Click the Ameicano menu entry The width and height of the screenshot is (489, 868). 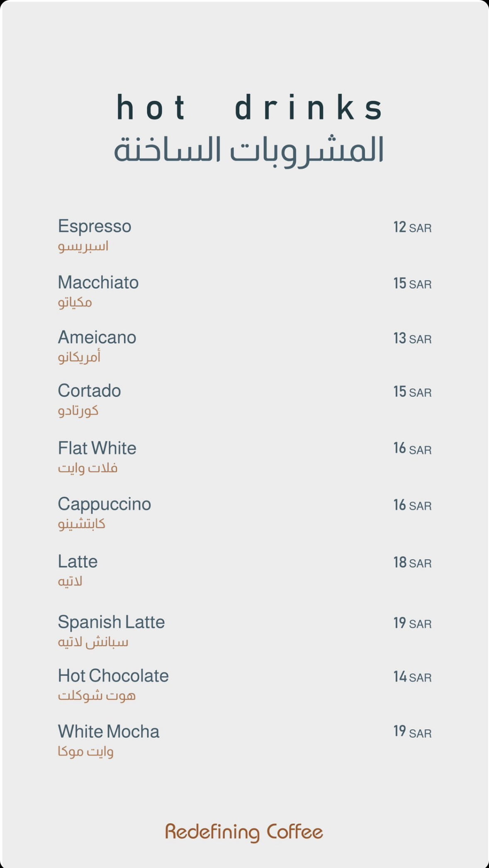click(97, 337)
